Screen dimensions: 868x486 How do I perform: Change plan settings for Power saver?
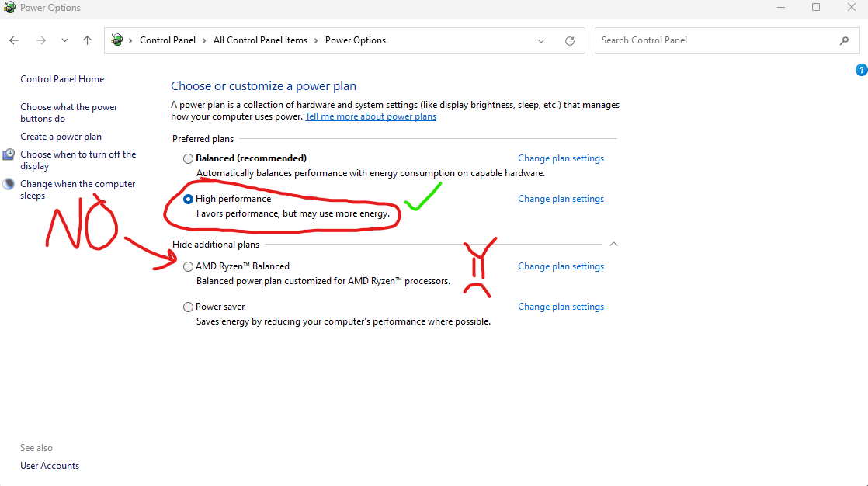(x=561, y=307)
